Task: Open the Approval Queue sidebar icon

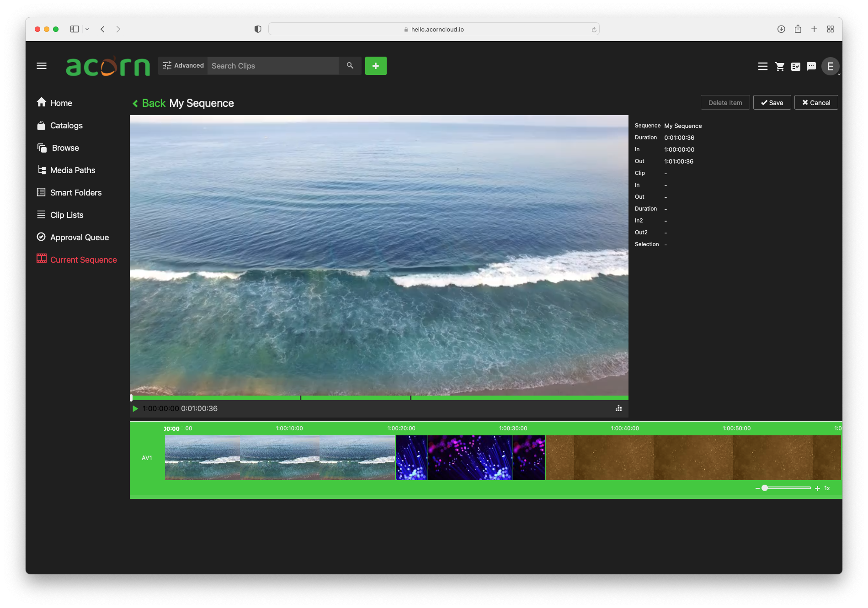Action: (x=41, y=237)
